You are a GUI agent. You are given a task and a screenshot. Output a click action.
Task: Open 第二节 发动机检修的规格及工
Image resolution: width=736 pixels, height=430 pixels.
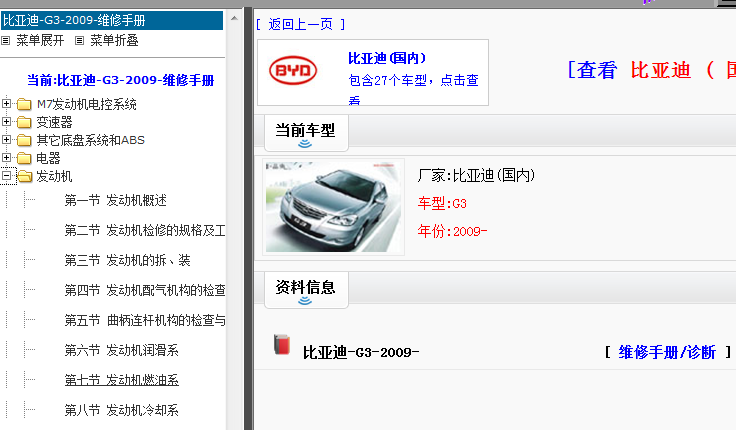pos(145,230)
